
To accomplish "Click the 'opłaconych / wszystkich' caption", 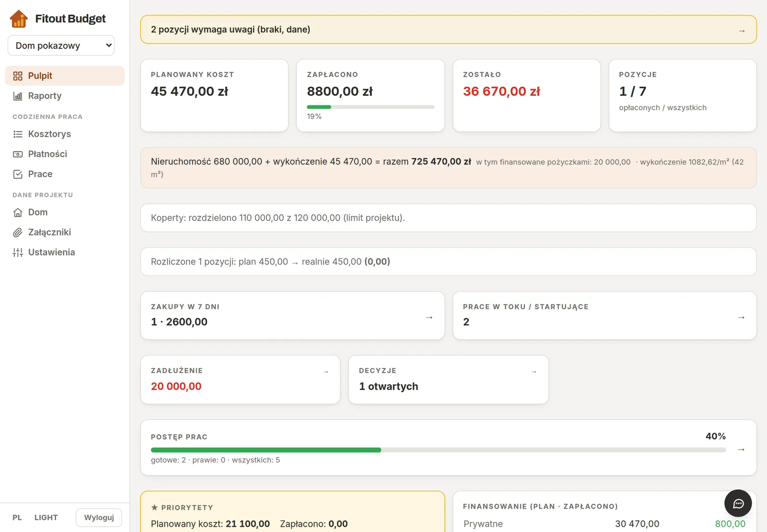I will click(662, 108).
